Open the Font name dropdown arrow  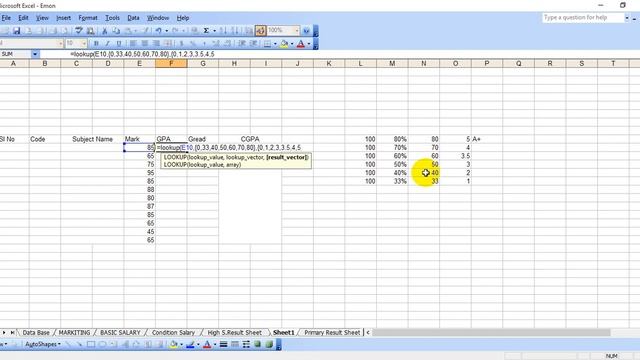click(x=60, y=44)
